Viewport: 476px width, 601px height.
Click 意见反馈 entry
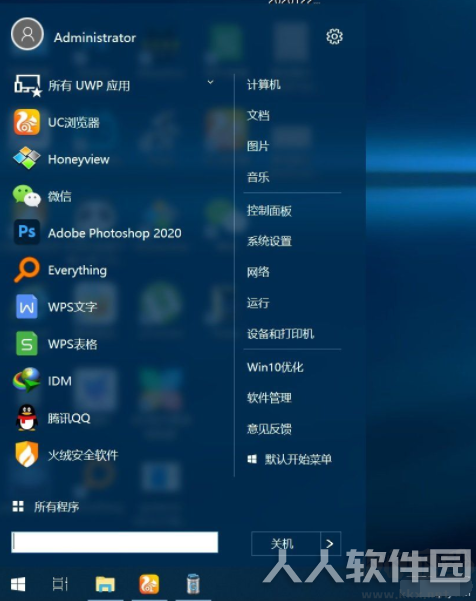click(269, 429)
